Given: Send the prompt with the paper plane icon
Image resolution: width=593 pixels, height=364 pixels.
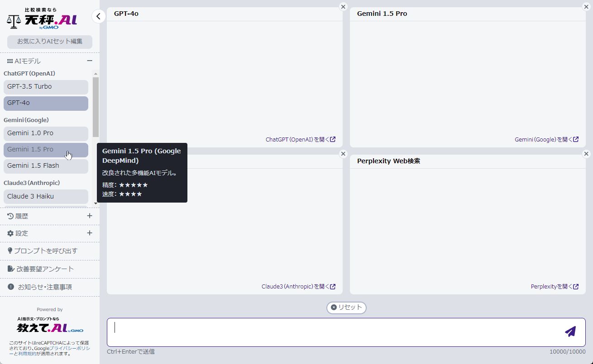Looking at the screenshot, I should click(x=570, y=331).
